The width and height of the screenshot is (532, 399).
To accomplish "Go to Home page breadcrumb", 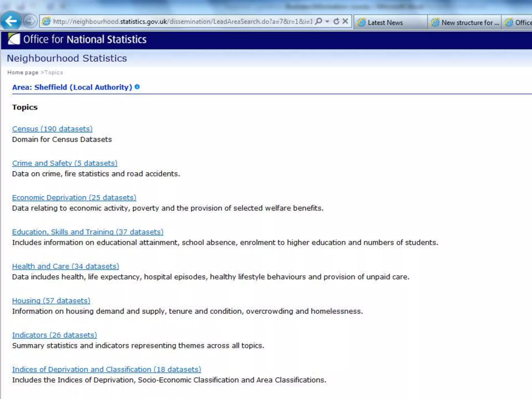I will coord(23,72).
